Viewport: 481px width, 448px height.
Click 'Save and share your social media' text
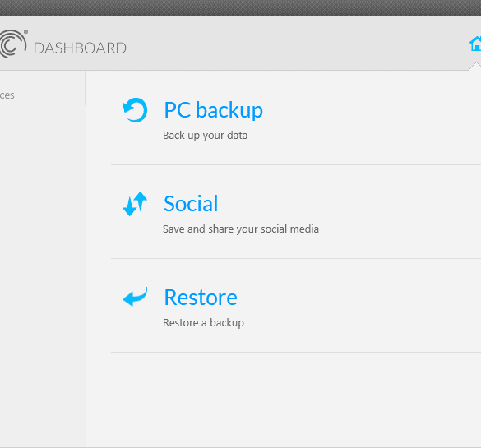241,229
